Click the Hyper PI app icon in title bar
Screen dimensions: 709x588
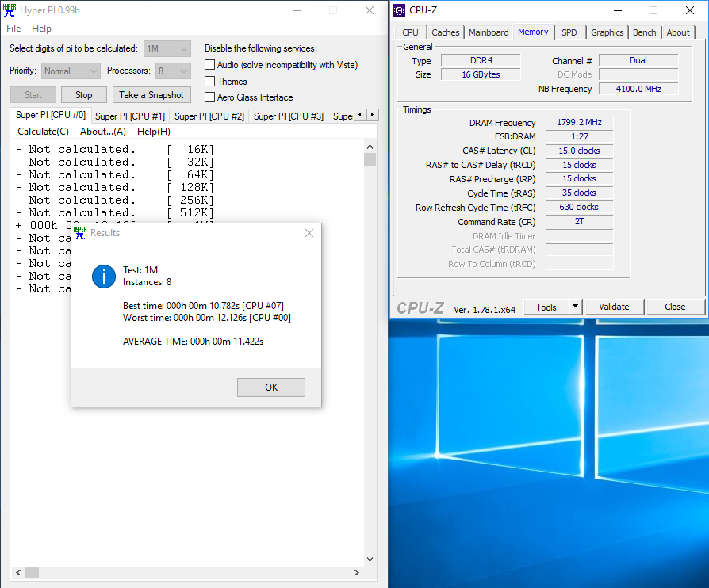[x=10, y=10]
